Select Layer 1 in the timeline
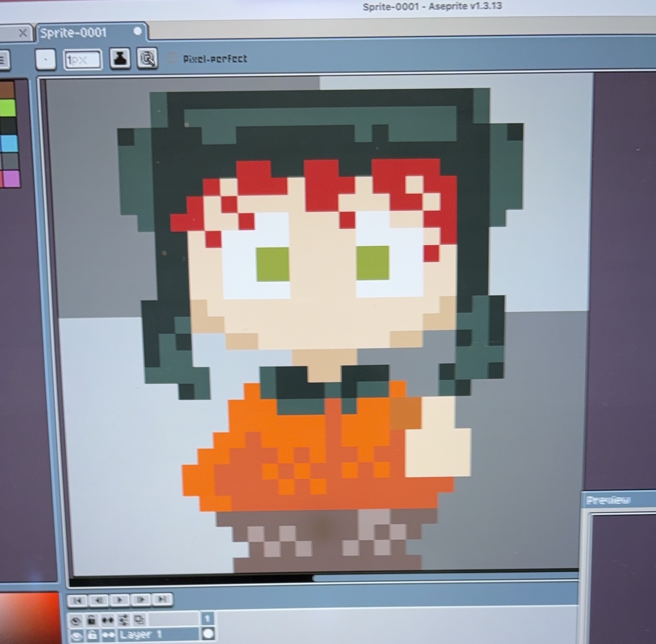The height and width of the screenshot is (644, 656). pyautogui.click(x=158, y=635)
